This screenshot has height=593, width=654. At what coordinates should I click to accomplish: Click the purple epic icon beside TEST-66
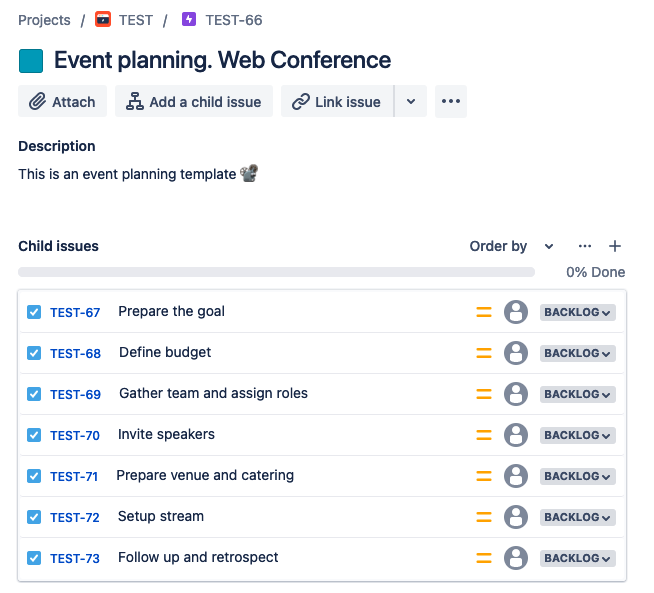tap(189, 19)
